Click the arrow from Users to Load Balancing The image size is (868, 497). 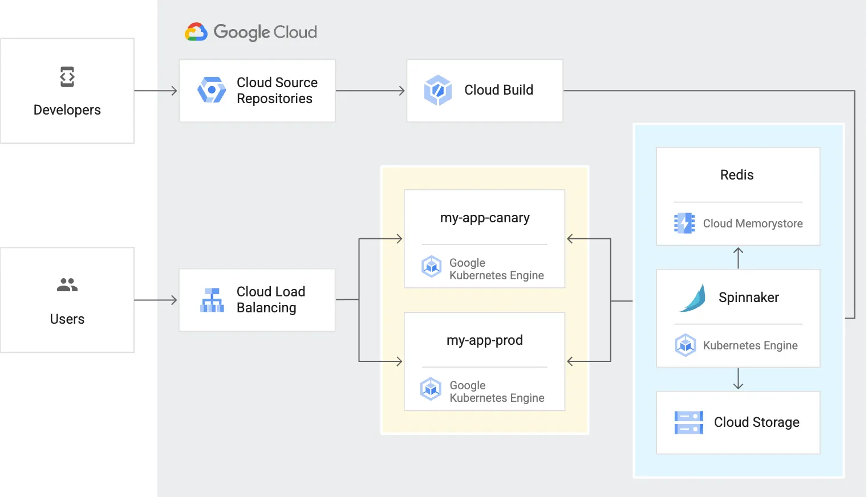(156, 300)
